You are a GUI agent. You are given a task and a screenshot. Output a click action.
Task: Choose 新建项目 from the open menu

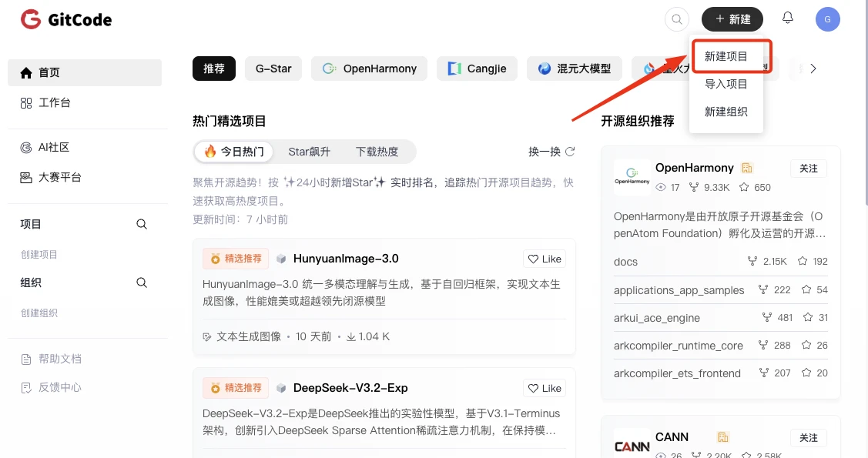[725, 55]
